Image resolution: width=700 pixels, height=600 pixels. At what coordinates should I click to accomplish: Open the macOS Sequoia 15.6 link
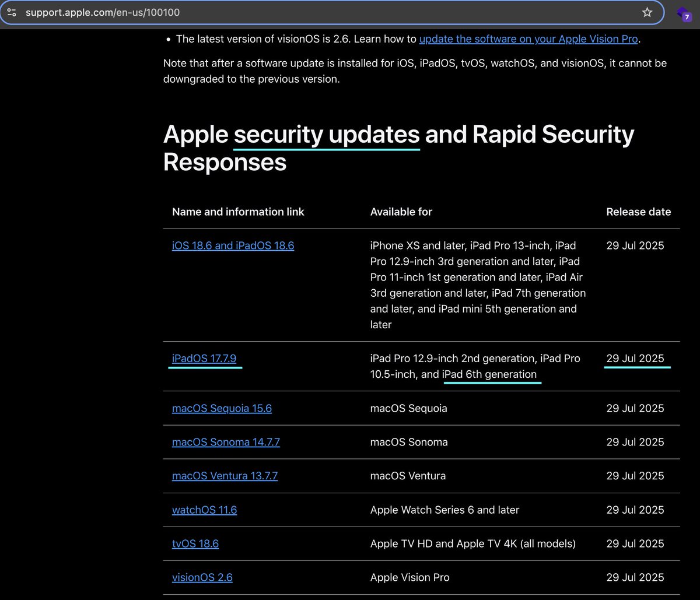click(x=222, y=408)
